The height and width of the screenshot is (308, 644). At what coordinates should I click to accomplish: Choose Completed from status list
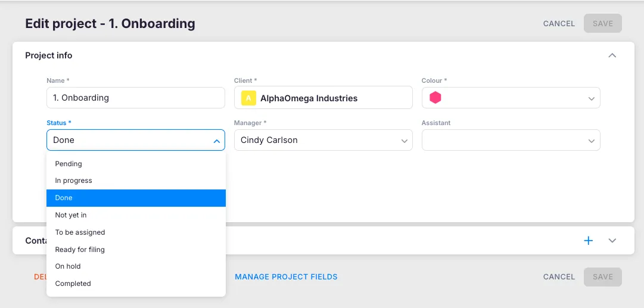[x=73, y=284]
